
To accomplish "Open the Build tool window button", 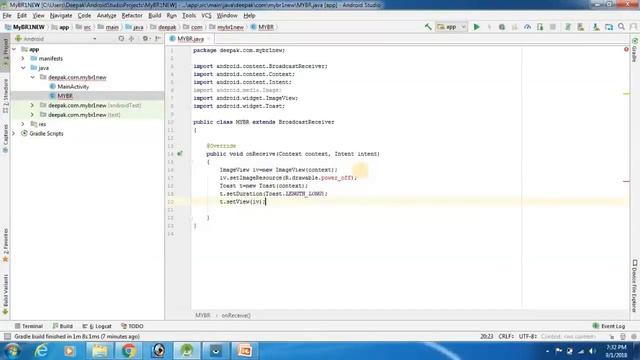I will pos(62,326).
